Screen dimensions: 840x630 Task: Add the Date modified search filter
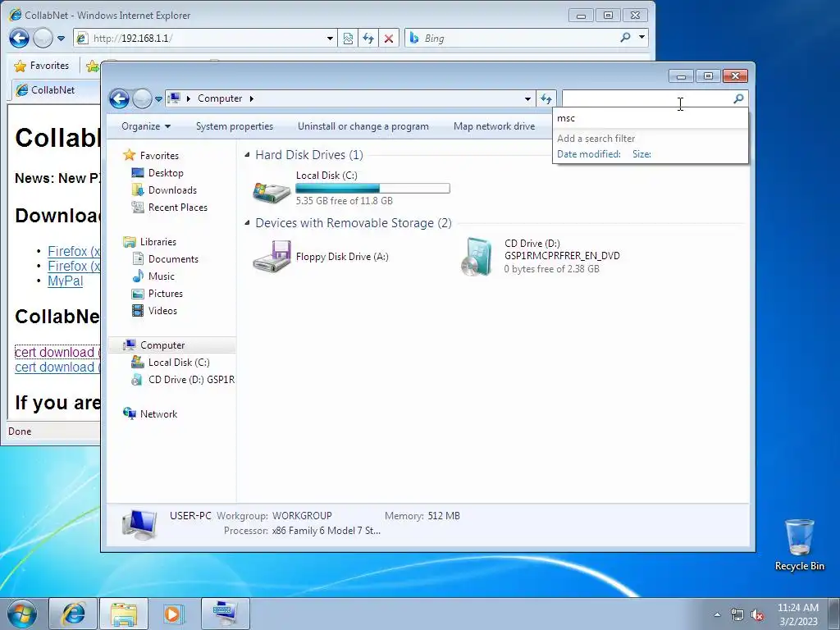tap(589, 154)
